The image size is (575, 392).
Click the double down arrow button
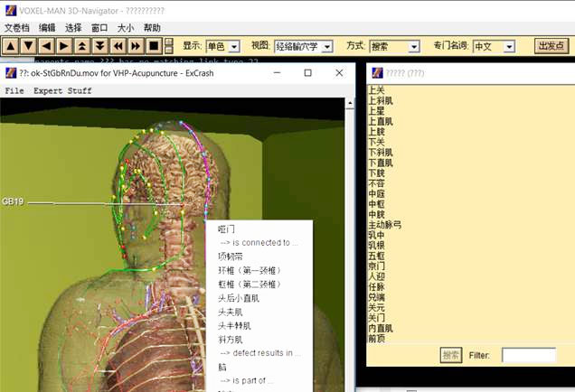click(99, 46)
